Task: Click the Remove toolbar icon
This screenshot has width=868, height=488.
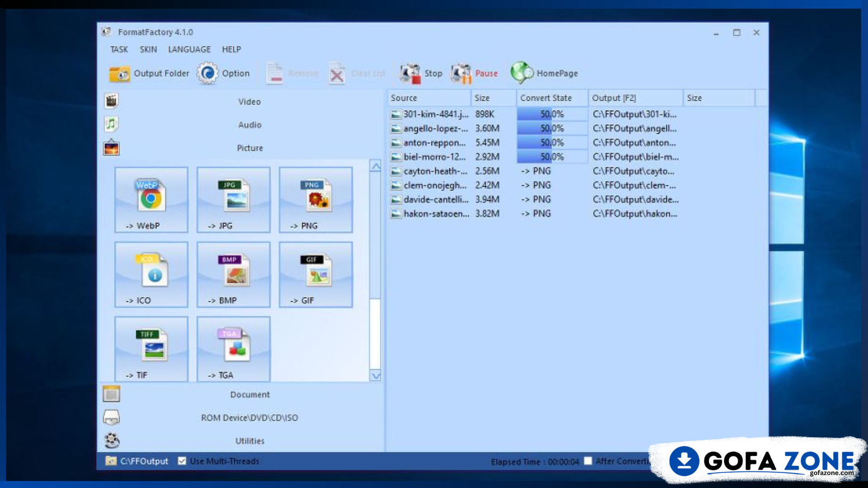Action: point(274,73)
